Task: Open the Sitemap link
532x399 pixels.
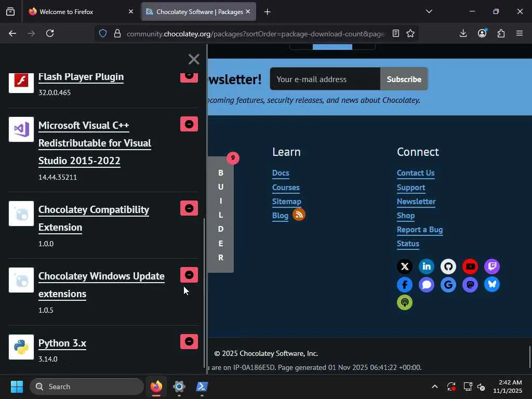Action: [286, 202]
